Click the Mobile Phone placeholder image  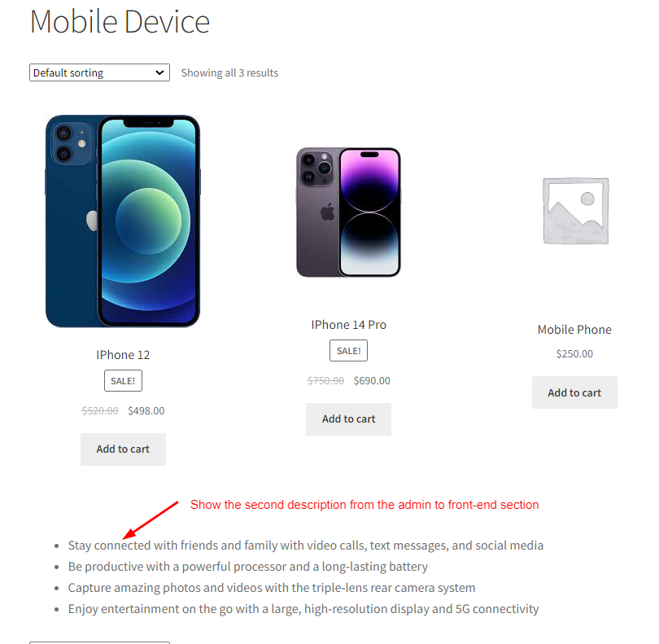575,211
